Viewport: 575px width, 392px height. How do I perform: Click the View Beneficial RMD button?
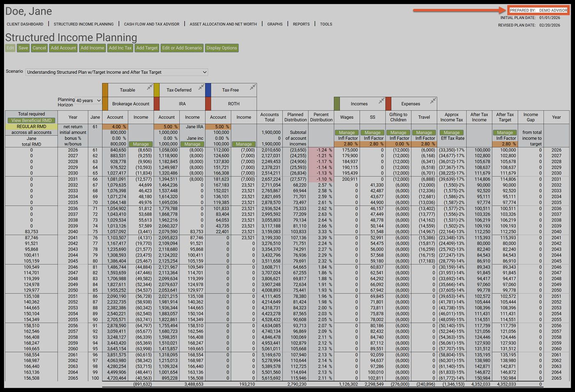pyautogui.click(x=32, y=121)
